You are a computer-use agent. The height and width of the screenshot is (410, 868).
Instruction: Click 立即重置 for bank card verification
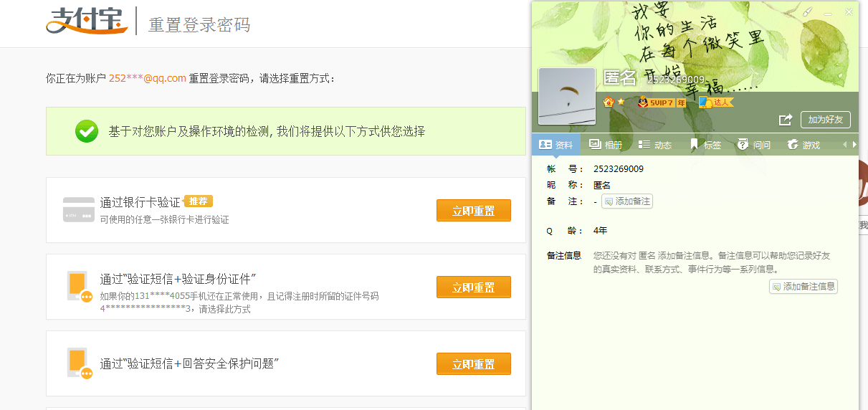coord(474,211)
